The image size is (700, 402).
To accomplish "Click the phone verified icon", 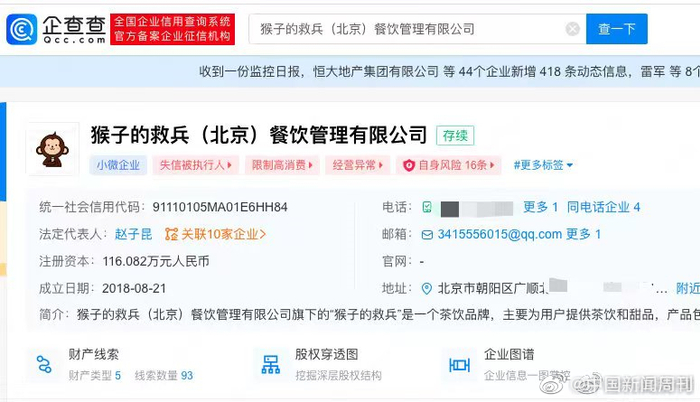I will 427,207.
